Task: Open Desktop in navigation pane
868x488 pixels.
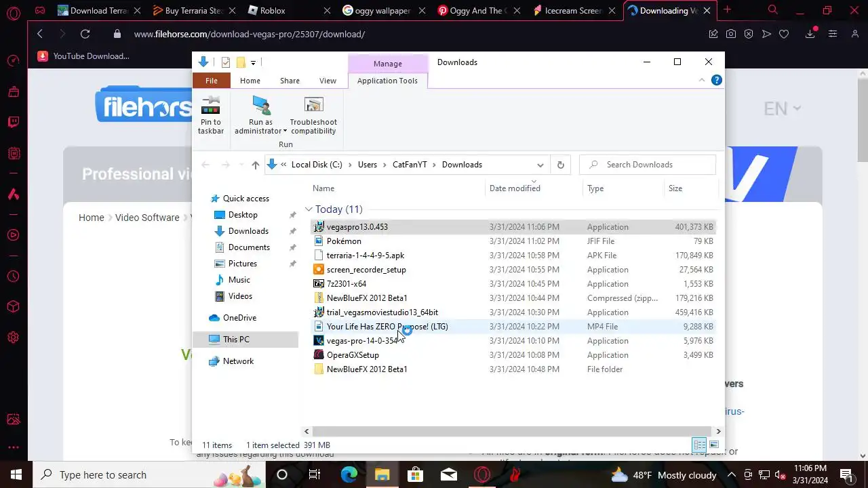Action: tap(243, 215)
